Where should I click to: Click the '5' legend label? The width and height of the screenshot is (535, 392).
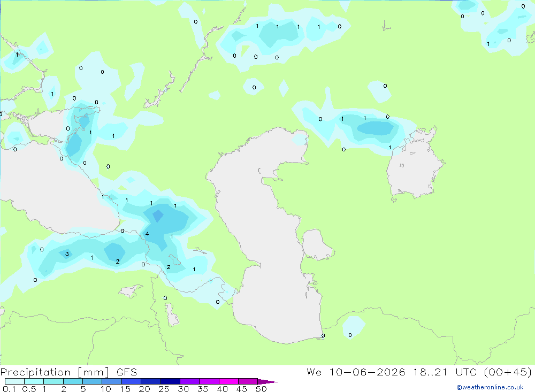point(83,389)
